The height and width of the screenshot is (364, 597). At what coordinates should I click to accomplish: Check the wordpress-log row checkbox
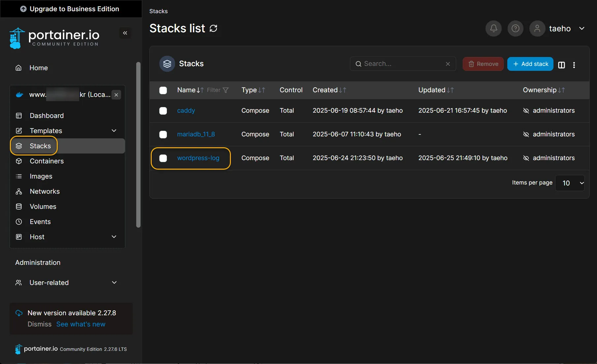click(x=163, y=158)
